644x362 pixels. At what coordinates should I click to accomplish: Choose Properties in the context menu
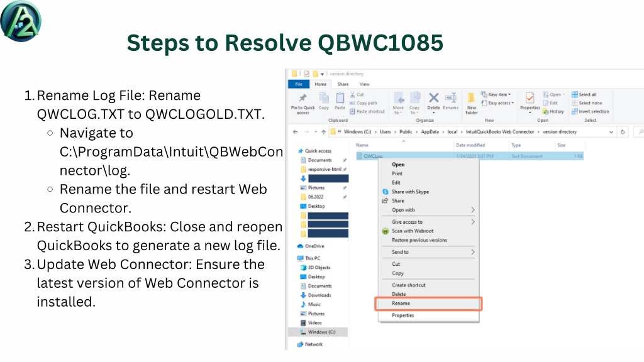(x=403, y=315)
